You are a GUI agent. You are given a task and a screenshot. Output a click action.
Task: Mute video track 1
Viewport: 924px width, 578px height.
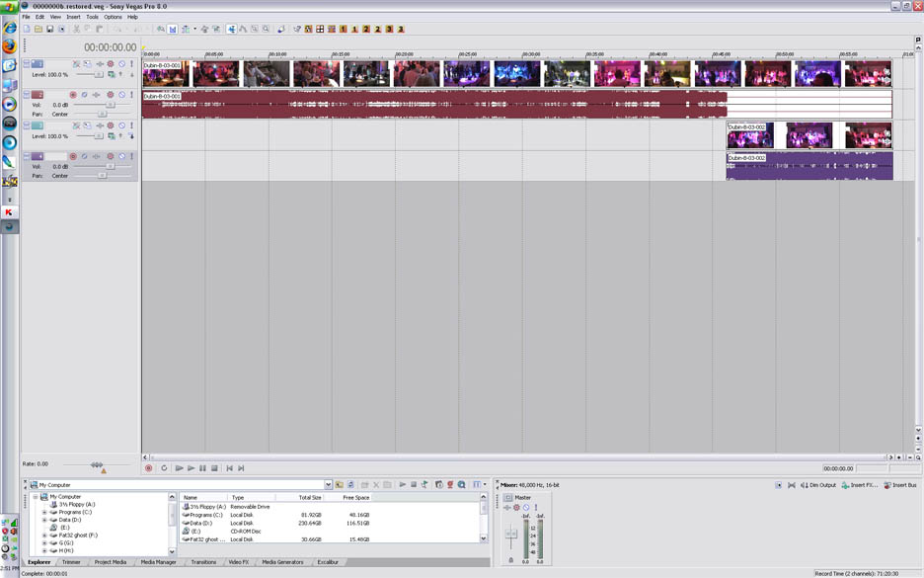point(121,64)
